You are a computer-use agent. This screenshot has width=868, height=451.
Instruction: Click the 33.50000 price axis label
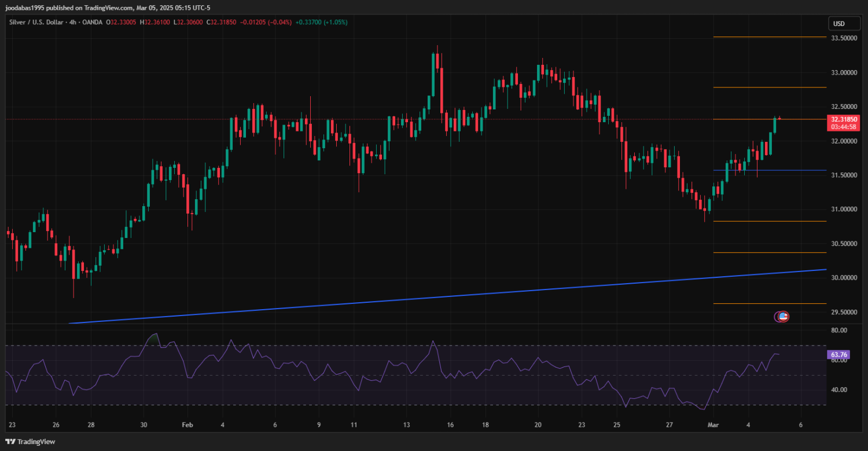844,38
